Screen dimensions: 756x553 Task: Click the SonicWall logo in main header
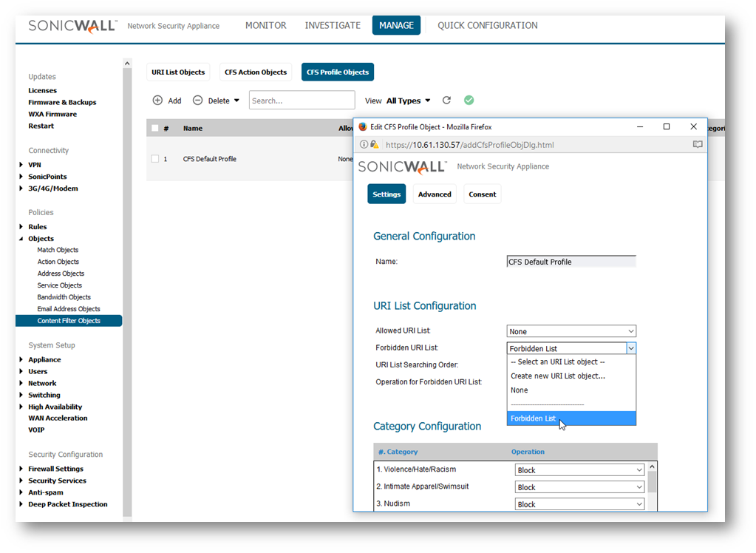[x=72, y=26]
